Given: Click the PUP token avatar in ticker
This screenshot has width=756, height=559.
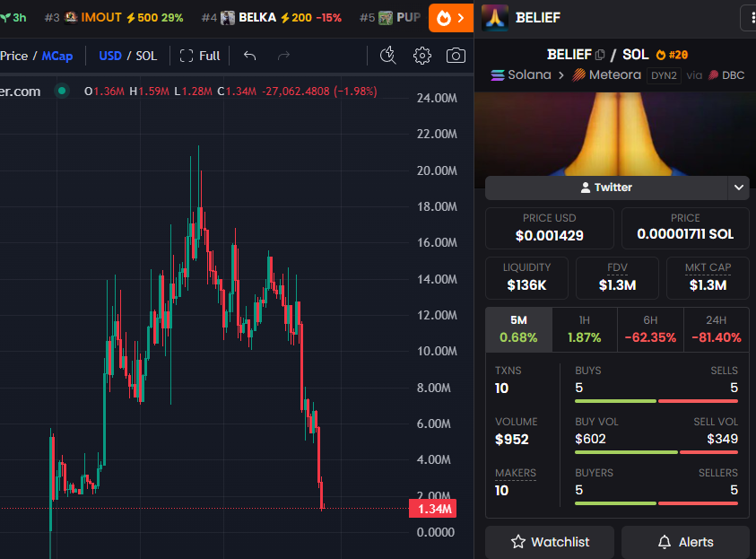Looking at the screenshot, I should click(386, 18).
